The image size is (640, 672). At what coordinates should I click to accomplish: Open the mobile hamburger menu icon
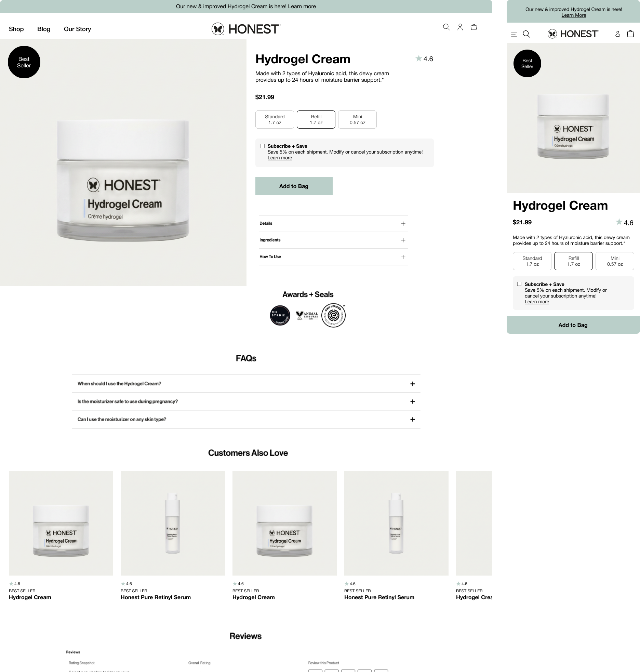point(514,34)
